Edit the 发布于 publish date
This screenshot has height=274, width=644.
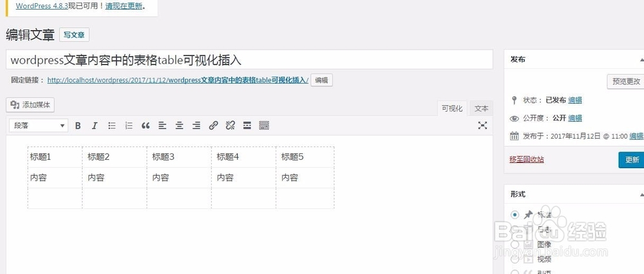pos(637,136)
